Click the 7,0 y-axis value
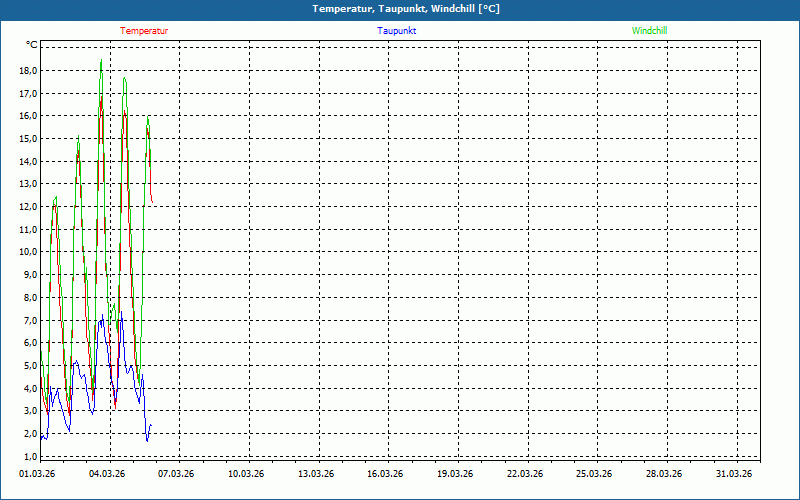Screen dimensions: 800x500 point(31,320)
